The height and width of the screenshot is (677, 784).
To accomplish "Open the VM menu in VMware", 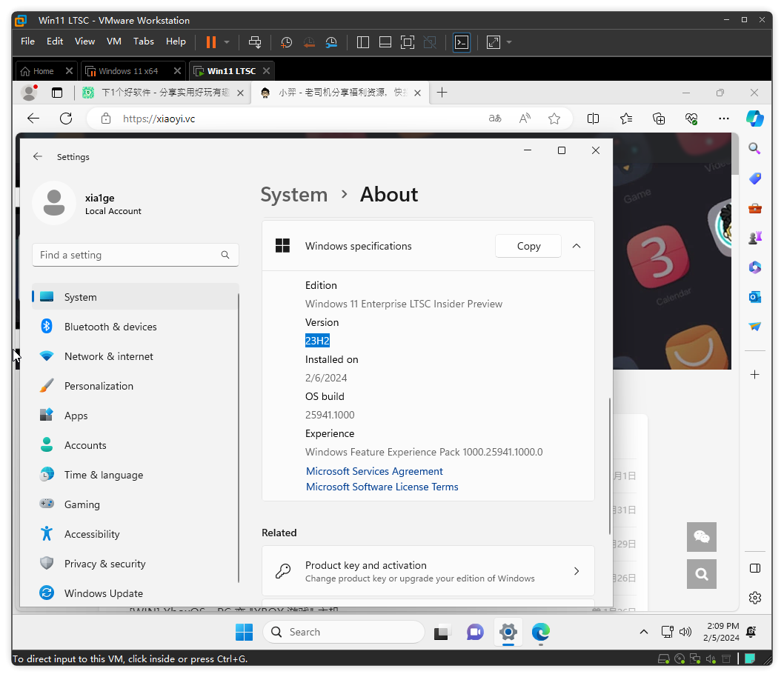I will pyautogui.click(x=113, y=41).
